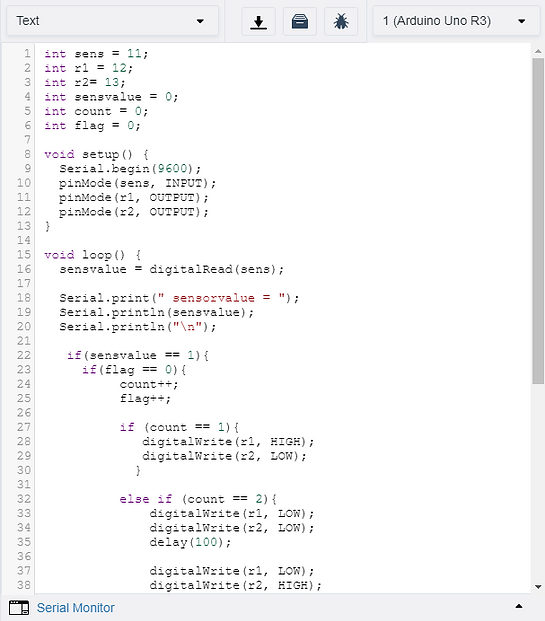Viewport: 545px width, 621px height.
Task: Click line 'int sens = 11;'
Action: (x=96, y=53)
